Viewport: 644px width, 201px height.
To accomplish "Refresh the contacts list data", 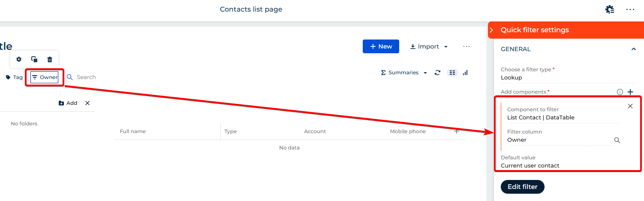I will click(x=437, y=73).
